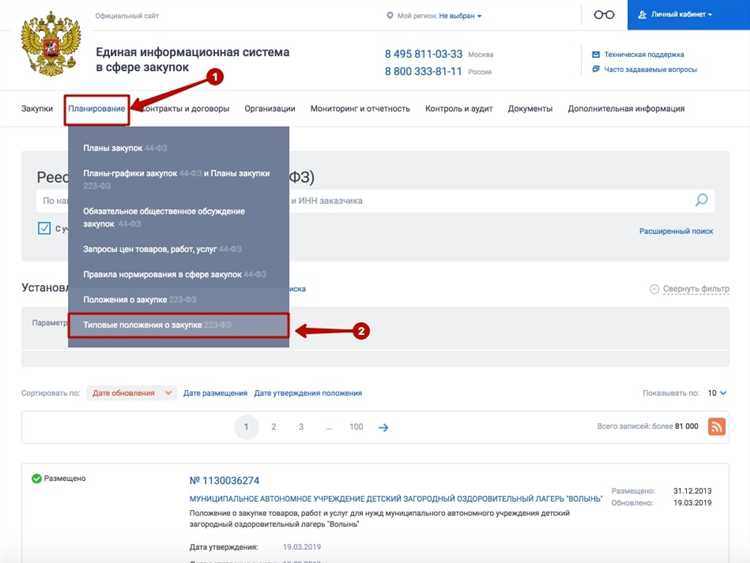This screenshot has width=750, height=563.
Task: Open Планирование menu
Action: (x=97, y=109)
